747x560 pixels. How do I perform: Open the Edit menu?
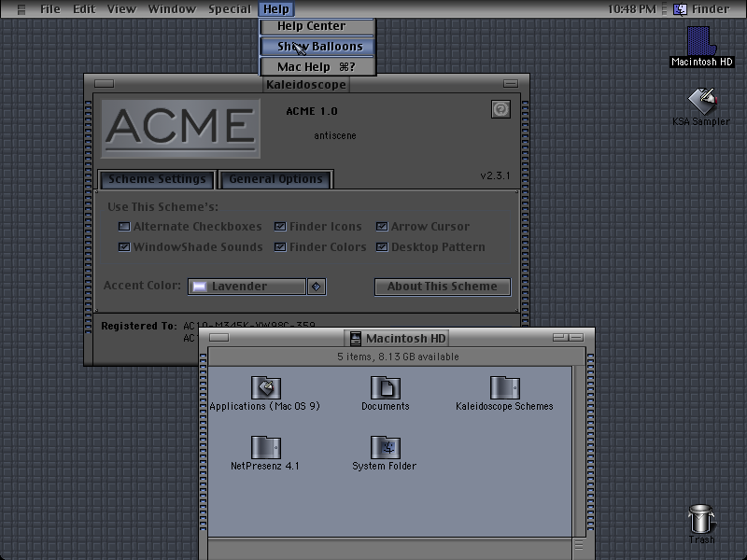pos(84,9)
